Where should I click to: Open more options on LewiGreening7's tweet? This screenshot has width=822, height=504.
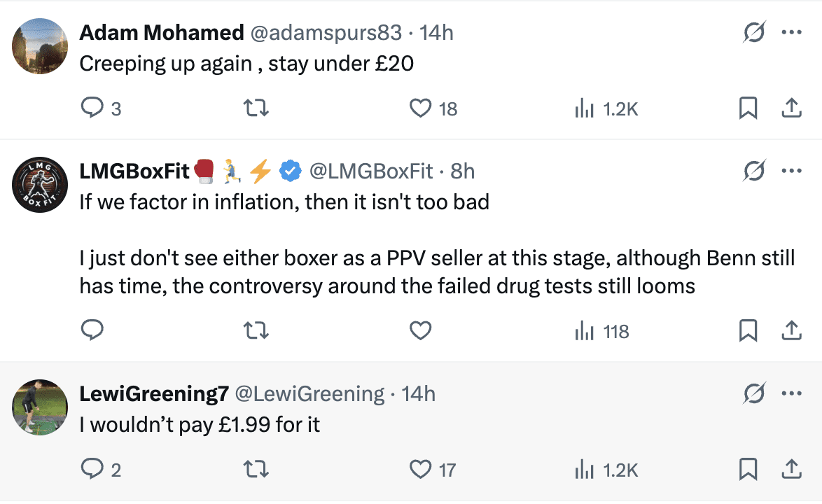coord(791,393)
